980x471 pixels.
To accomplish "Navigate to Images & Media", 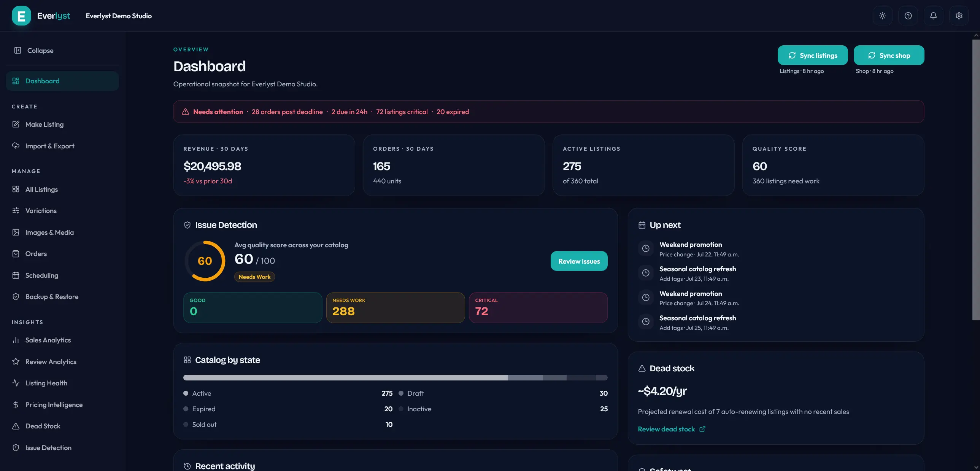I will coord(62,232).
